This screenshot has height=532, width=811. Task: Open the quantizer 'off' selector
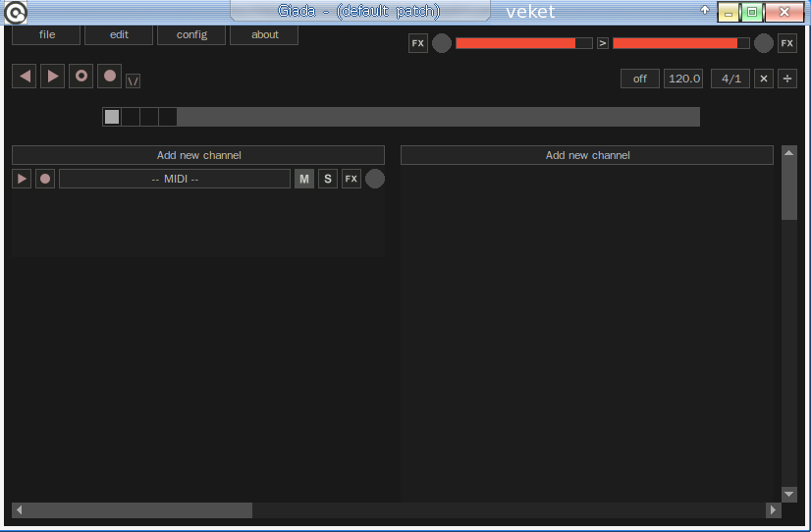point(640,79)
